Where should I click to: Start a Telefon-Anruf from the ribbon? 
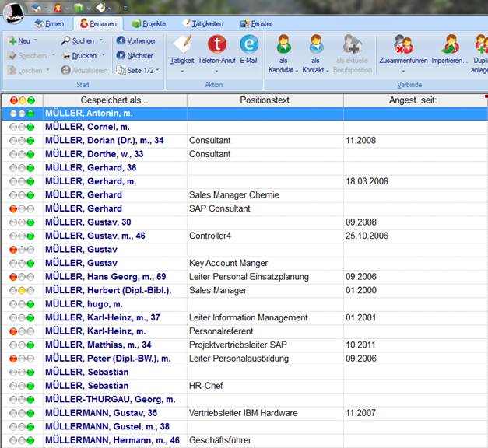[x=219, y=45]
